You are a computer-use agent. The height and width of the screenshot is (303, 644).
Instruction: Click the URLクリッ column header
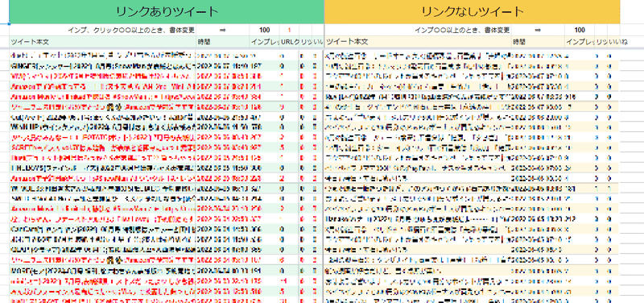(290, 42)
